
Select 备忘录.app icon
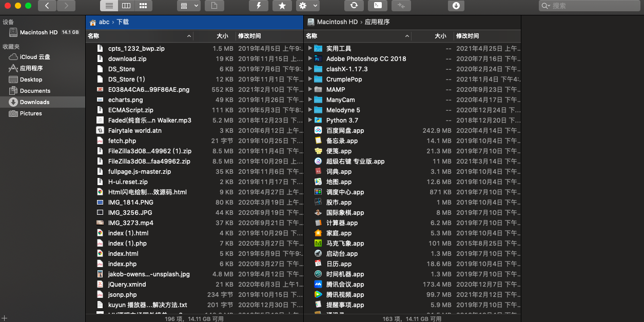[x=318, y=140]
